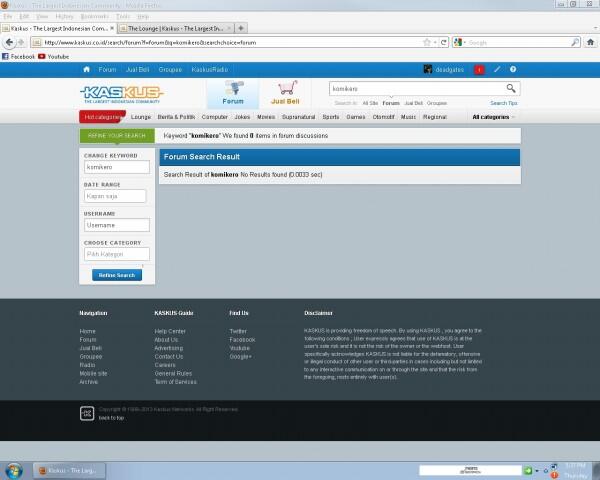
Task: Click the browser search bar magnifier icon
Action: click(575, 42)
